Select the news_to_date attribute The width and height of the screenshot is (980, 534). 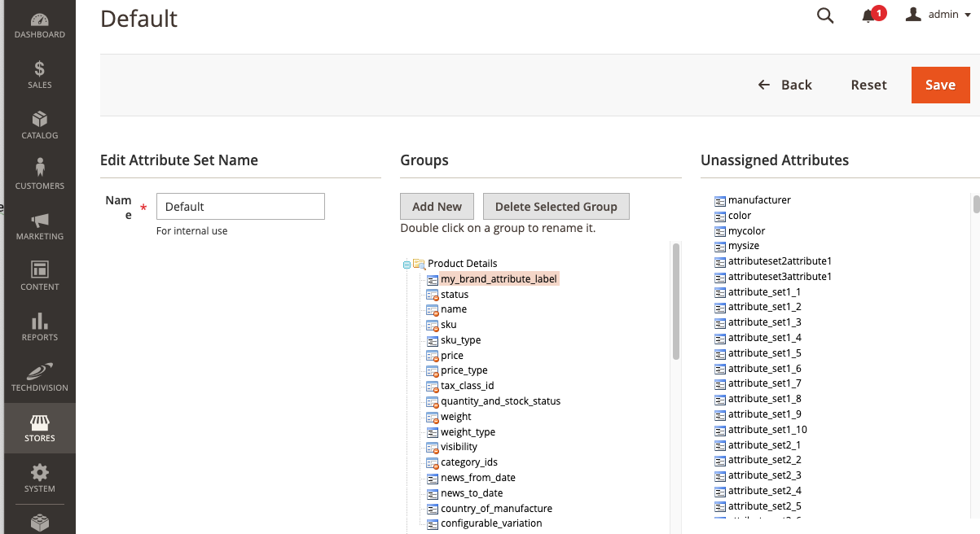pos(472,493)
